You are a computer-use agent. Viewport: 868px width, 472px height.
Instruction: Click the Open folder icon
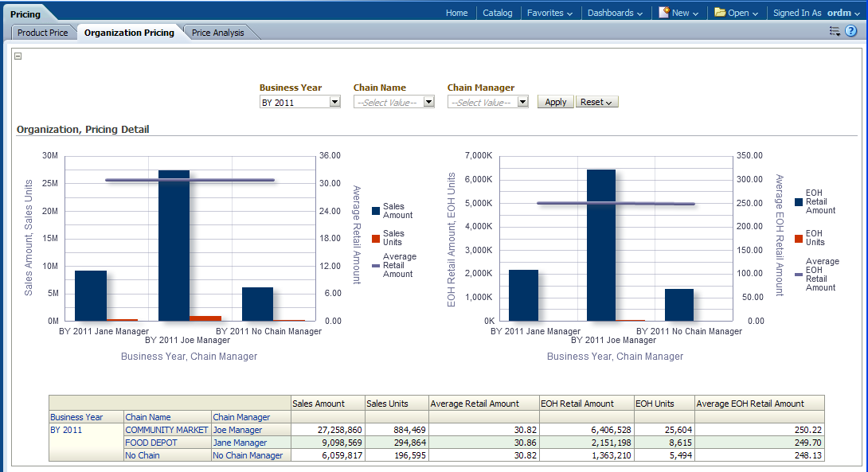(720, 13)
